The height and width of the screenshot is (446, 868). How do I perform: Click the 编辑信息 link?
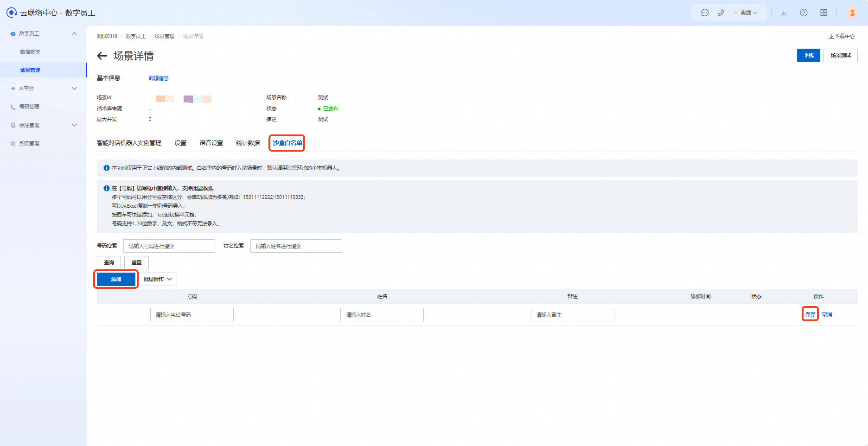coord(159,78)
